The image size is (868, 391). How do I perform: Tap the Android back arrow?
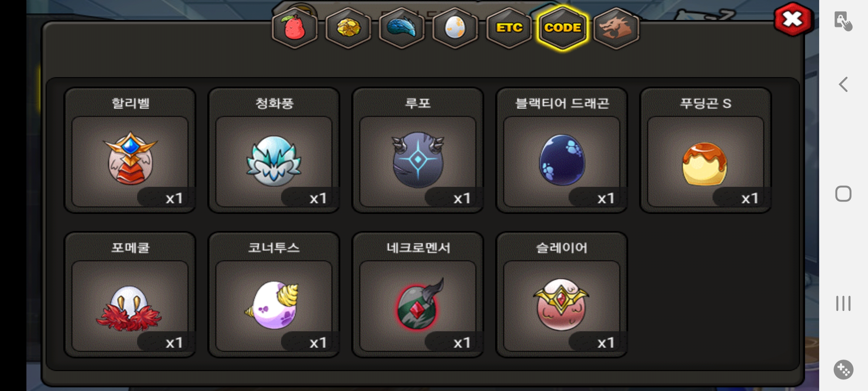click(843, 84)
